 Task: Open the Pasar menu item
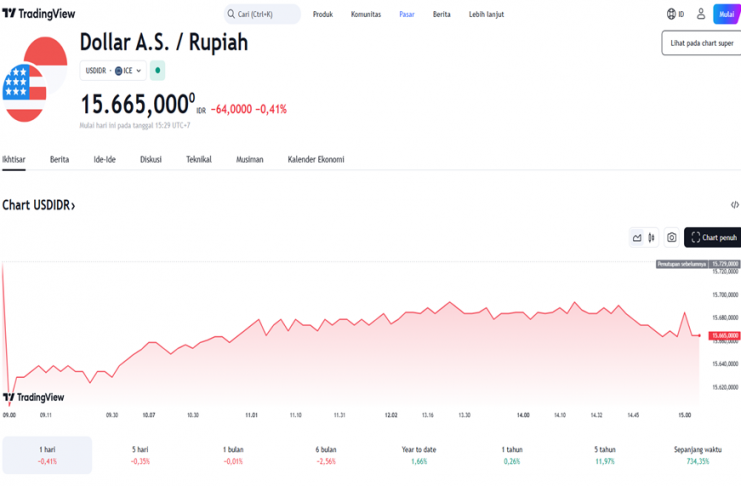click(x=407, y=14)
